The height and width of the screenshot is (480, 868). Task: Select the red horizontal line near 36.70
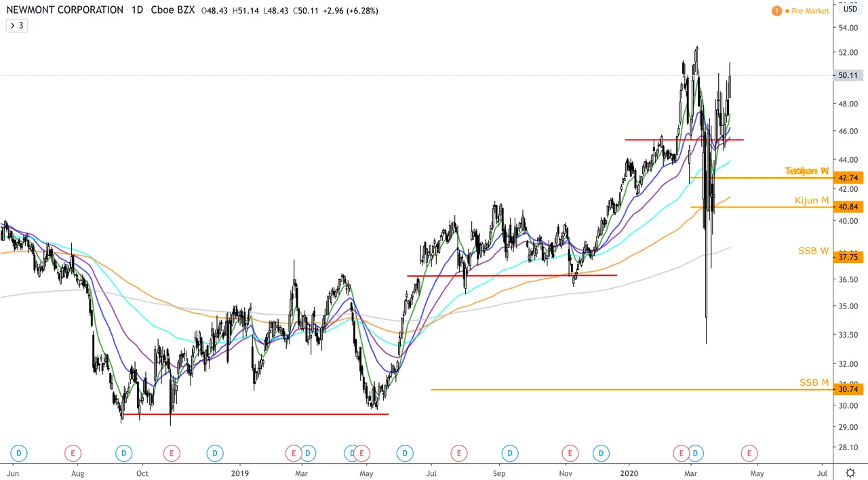click(x=512, y=275)
